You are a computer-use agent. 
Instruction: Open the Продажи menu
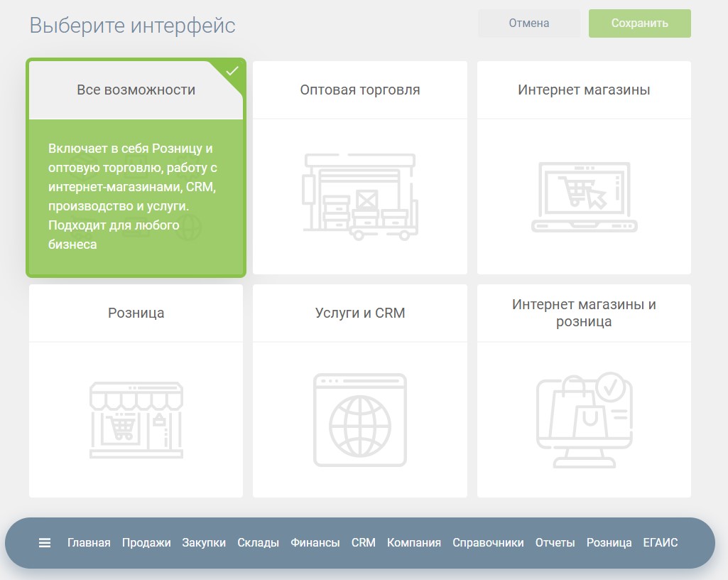coord(146,542)
